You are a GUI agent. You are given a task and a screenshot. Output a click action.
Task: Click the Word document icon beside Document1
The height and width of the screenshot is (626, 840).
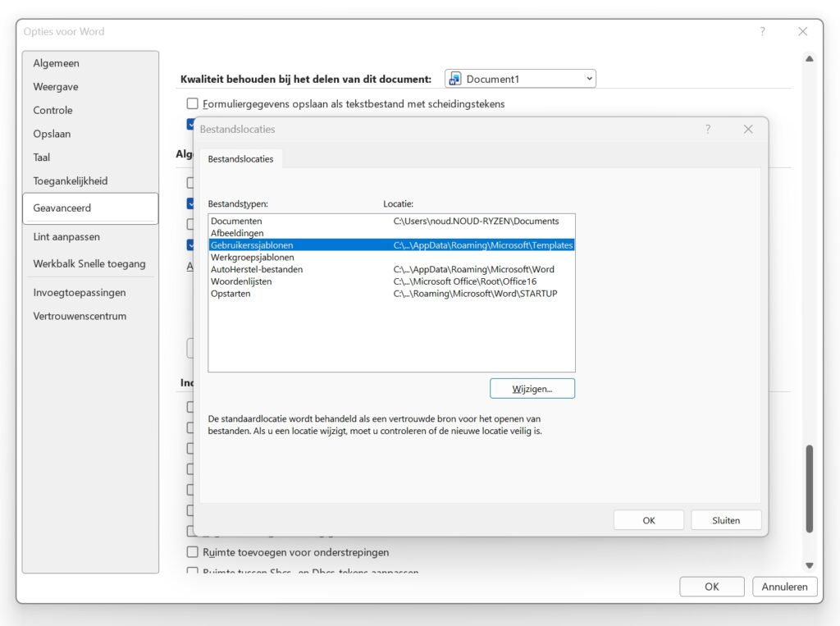454,79
